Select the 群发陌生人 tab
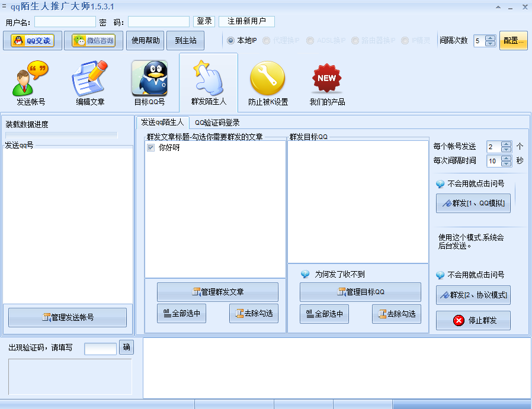Image resolution: width=532 pixels, height=409 pixels. coord(209,83)
